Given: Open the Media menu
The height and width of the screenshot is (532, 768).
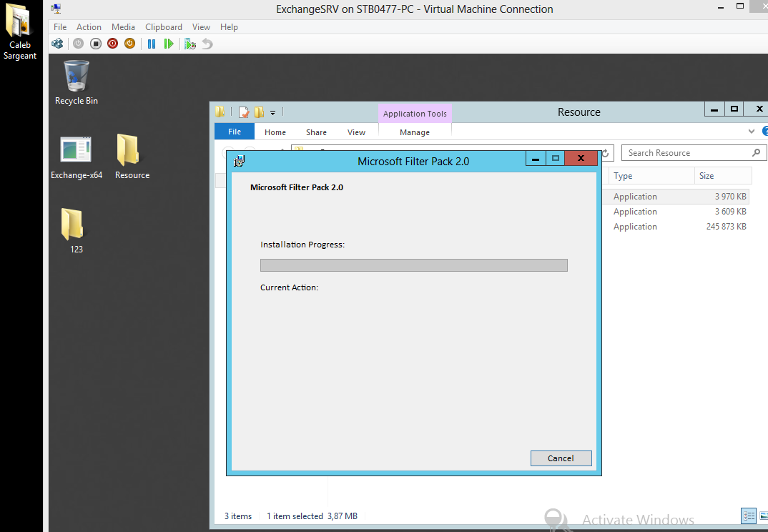Looking at the screenshot, I should pyautogui.click(x=123, y=27).
